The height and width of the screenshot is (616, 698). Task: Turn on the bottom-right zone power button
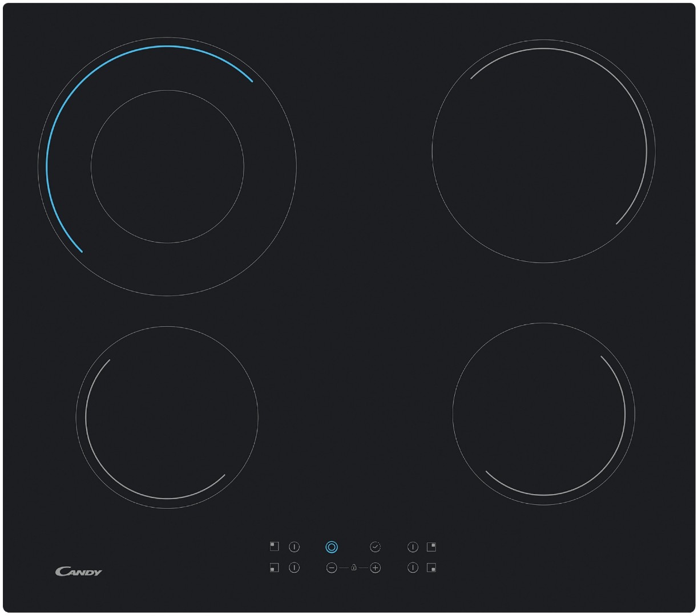pyautogui.click(x=413, y=568)
